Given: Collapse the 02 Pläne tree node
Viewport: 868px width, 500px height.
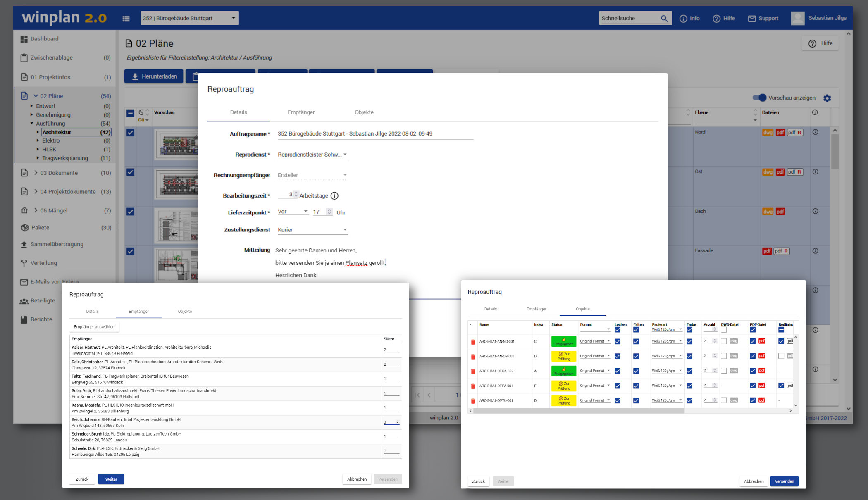Looking at the screenshot, I should 36,96.
